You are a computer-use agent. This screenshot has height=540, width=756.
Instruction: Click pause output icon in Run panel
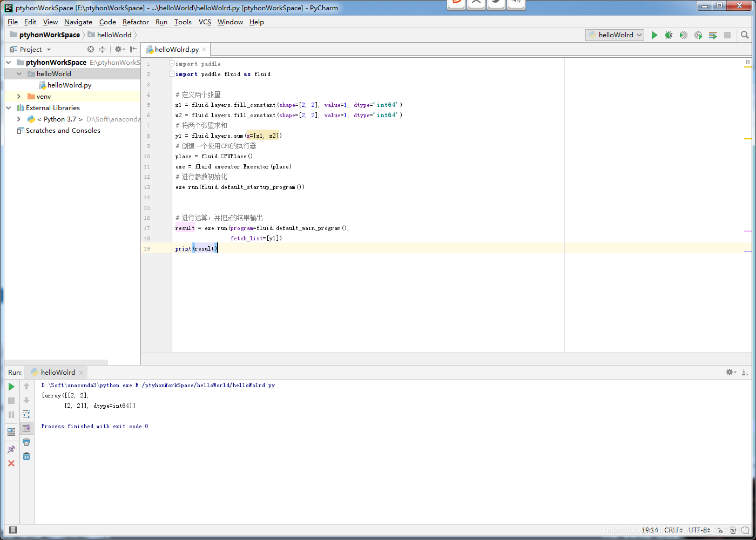click(11, 415)
